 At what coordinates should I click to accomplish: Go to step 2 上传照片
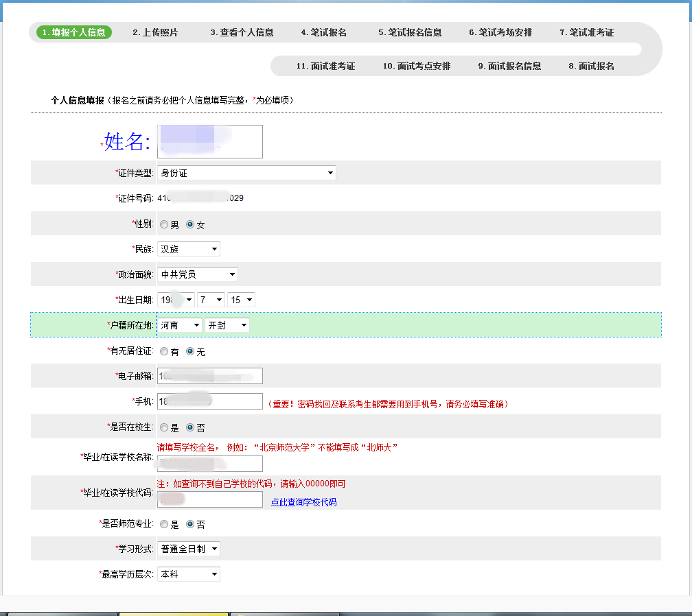tap(155, 32)
